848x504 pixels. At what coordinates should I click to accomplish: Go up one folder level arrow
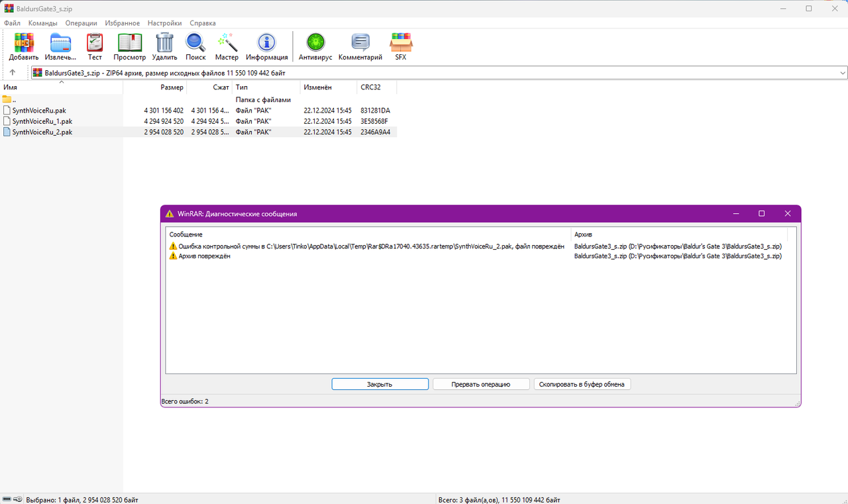[x=13, y=73]
